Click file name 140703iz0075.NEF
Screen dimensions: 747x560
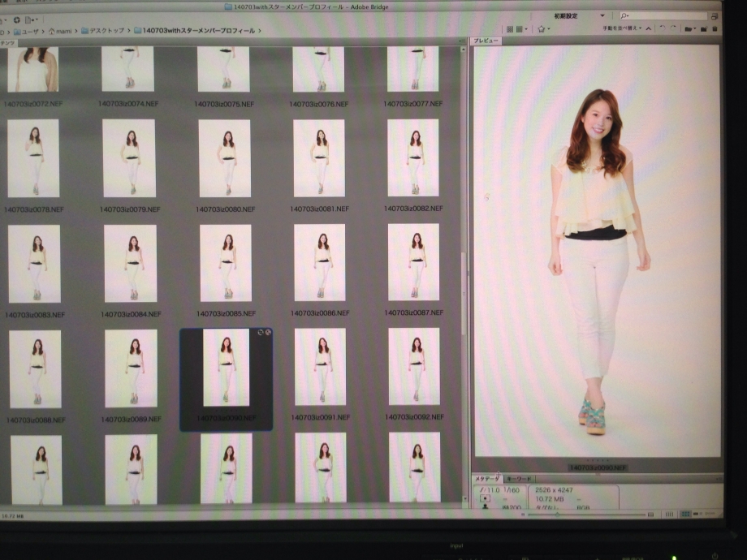click(x=224, y=104)
